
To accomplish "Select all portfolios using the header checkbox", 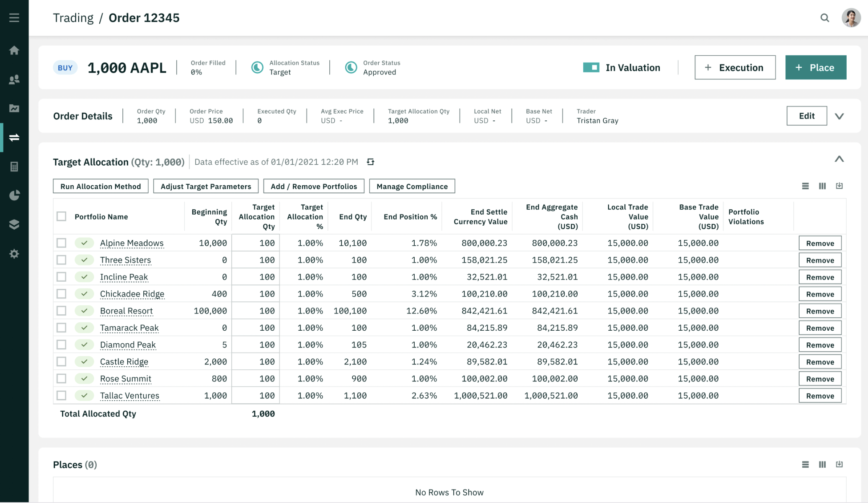I will coord(62,216).
